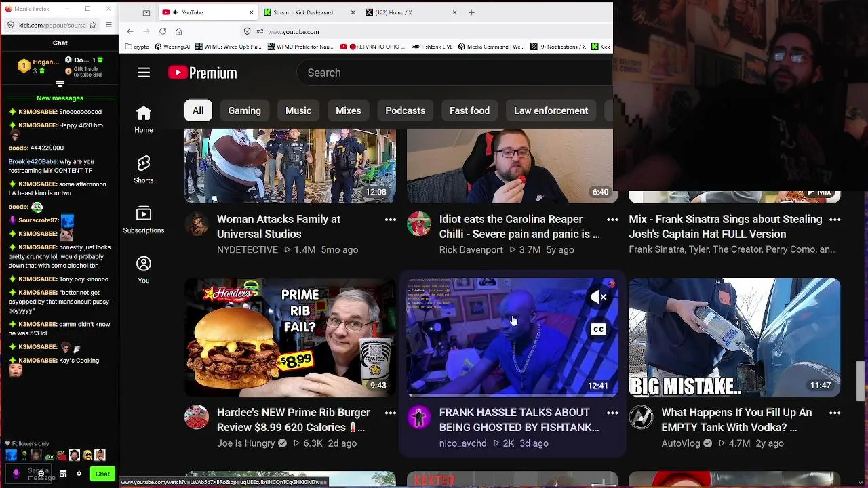Click Rick Davenport channel avatar
Image resolution: width=868 pixels, height=488 pixels.
[x=419, y=224]
